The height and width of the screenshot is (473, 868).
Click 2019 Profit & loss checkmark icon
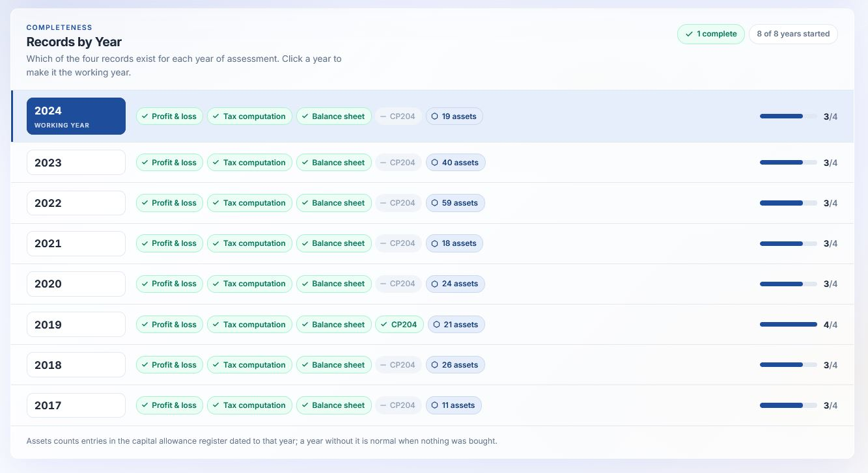pyautogui.click(x=145, y=325)
